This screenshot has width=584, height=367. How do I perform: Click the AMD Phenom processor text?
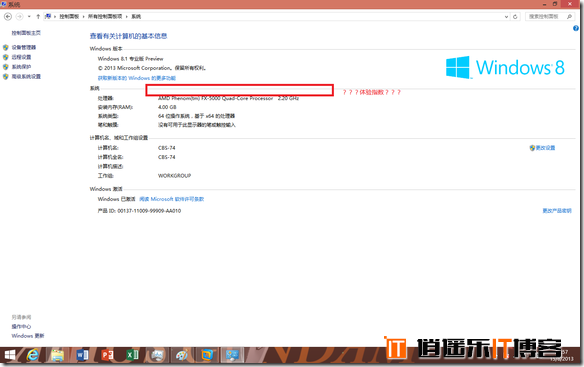(x=228, y=98)
